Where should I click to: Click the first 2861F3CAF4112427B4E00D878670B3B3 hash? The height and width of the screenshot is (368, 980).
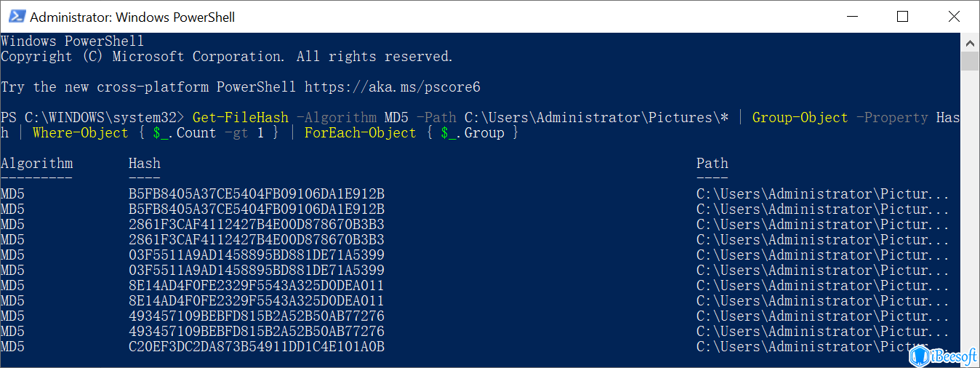(257, 225)
